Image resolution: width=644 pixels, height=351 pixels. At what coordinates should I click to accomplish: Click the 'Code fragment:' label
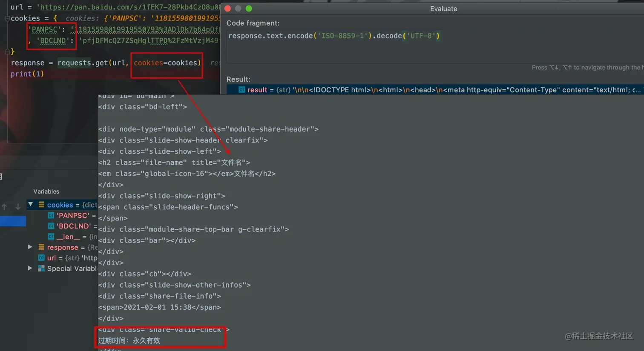click(x=253, y=23)
